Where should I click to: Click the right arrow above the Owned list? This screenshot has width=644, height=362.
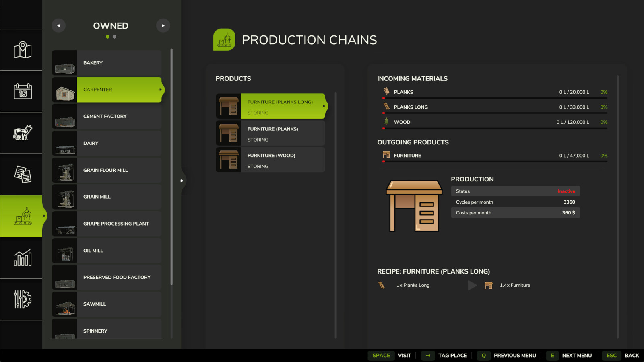click(163, 25)
